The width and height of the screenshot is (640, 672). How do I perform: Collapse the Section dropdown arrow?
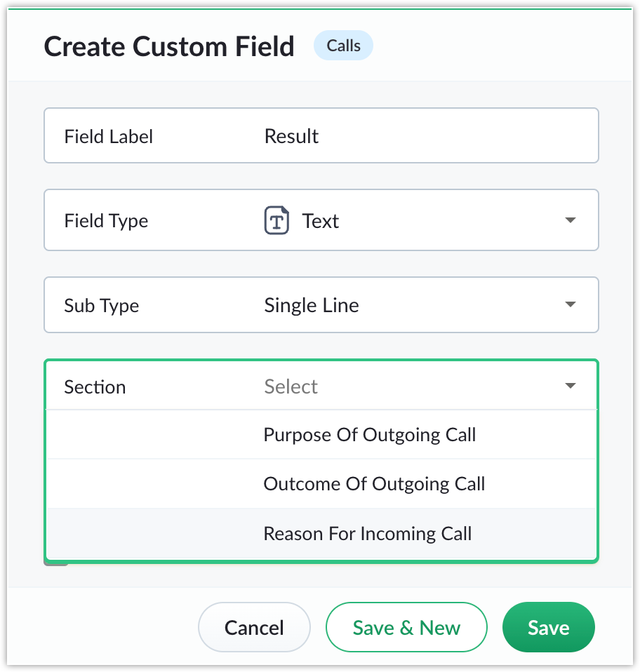(x=570, y=386)
